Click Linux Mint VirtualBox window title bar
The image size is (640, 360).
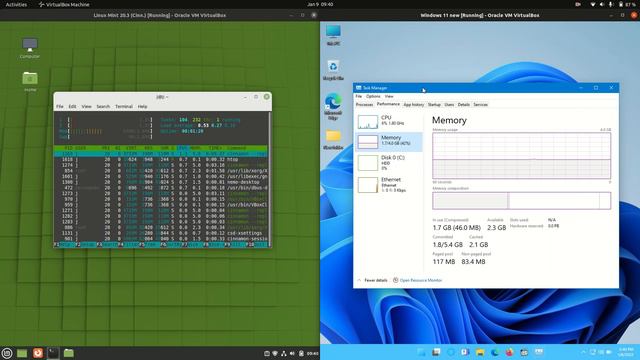pos(160,15)
